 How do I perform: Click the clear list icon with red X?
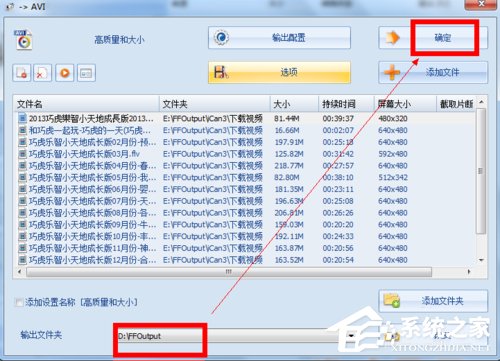tap(42, 73)
